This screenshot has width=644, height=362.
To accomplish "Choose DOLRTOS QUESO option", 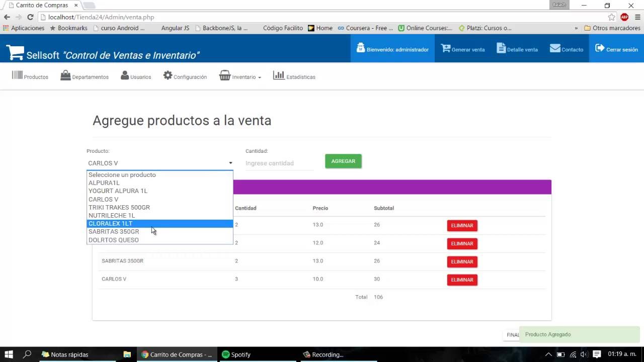I will [160, 240].
